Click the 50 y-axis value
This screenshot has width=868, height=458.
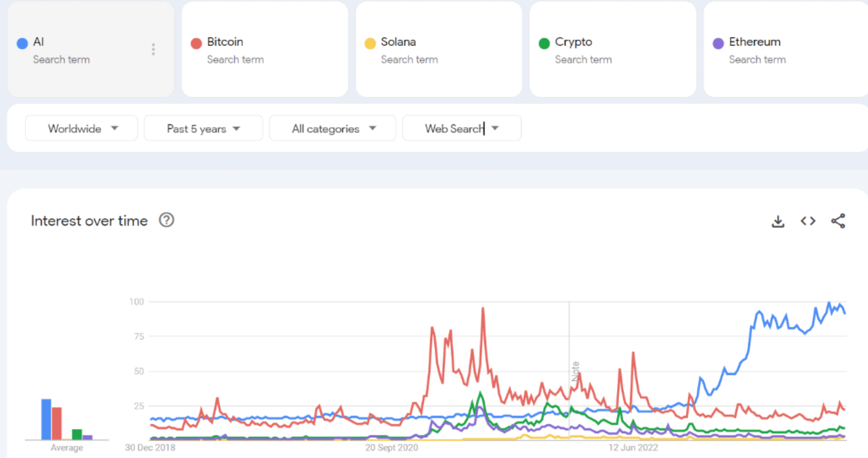(x=139, y=371)
